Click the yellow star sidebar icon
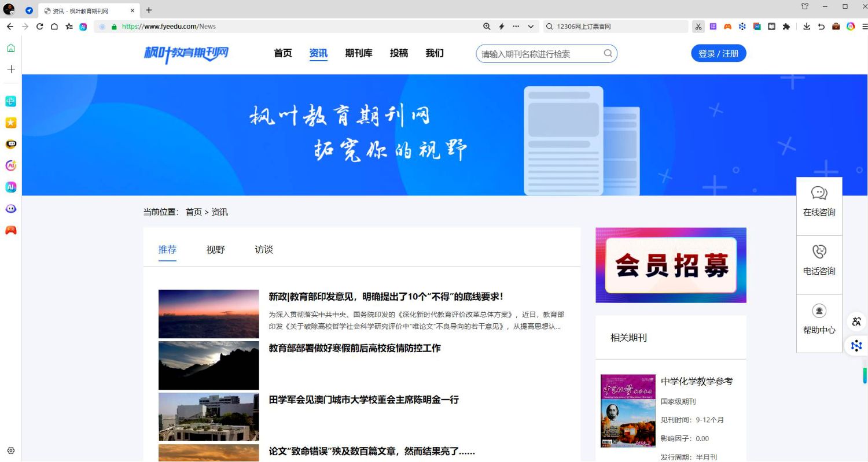The width and height of the screenshot is (868, 462). pos(11,123)
